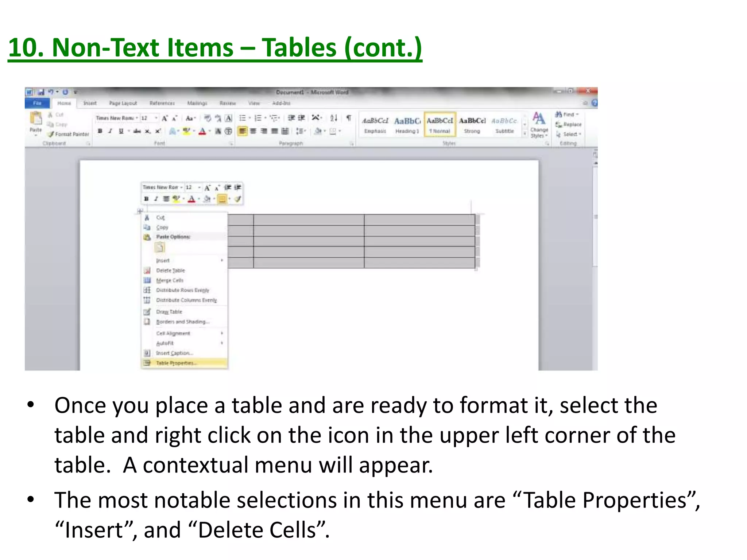Screen dimensions: 747x560
Task: Toggle Center alignment in the mini toolbar
Action: tap(166, 199)
